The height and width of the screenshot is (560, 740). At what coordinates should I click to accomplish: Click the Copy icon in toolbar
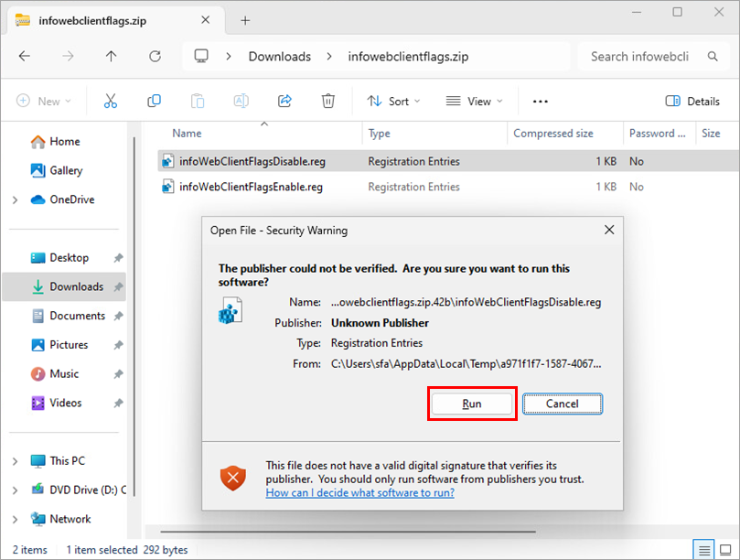tap(154, 102)
